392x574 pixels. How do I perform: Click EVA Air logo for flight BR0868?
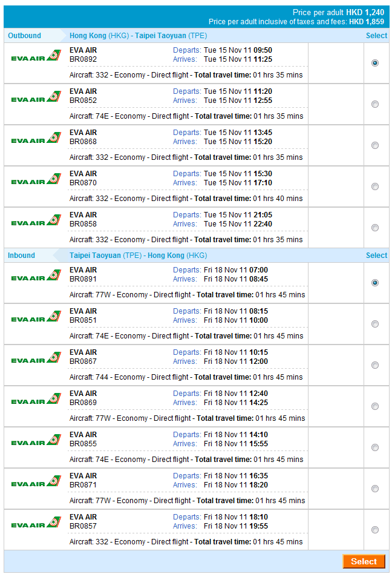click(36, 139)
